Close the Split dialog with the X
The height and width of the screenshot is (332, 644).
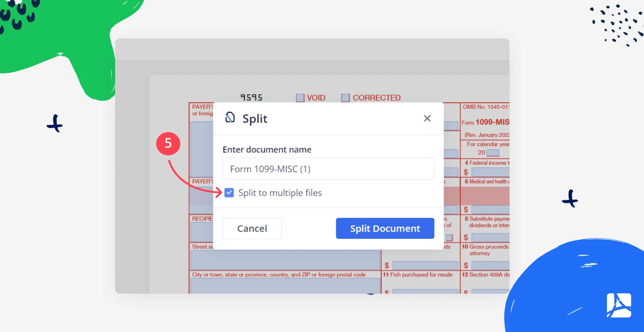(427, 118)
